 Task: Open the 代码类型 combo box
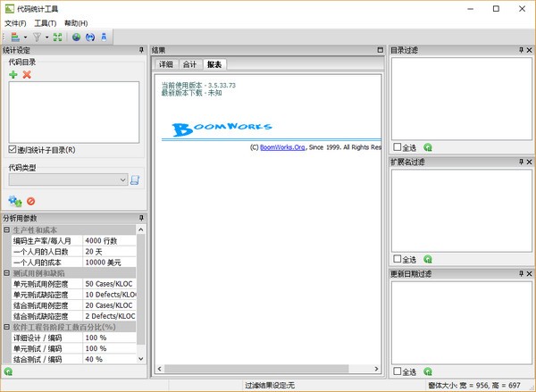[x=69, y=179]
